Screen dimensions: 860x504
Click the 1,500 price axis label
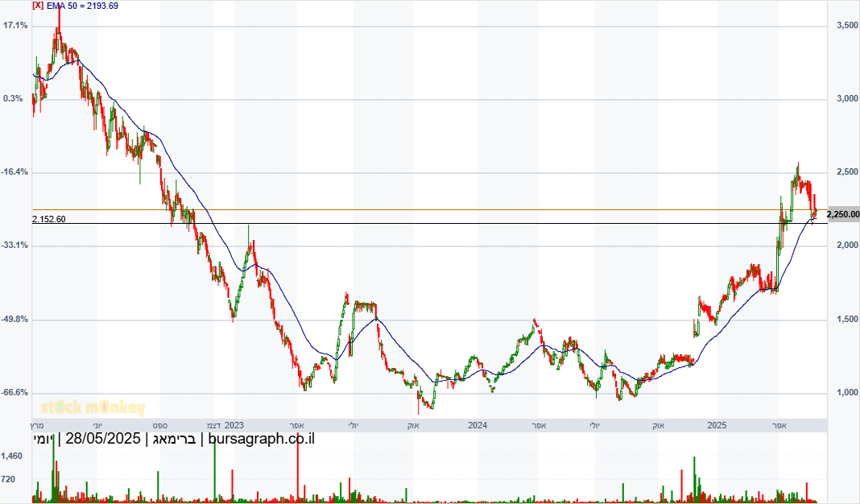coord(847,319)
